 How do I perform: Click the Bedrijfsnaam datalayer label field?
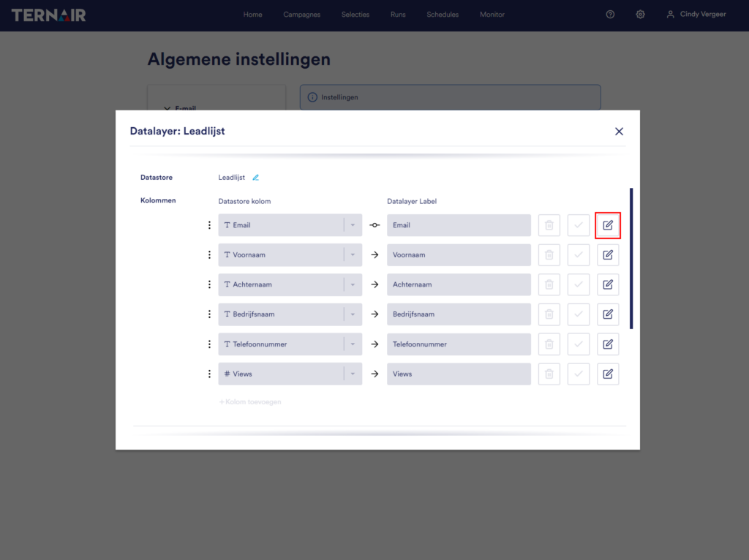(459, 314)
